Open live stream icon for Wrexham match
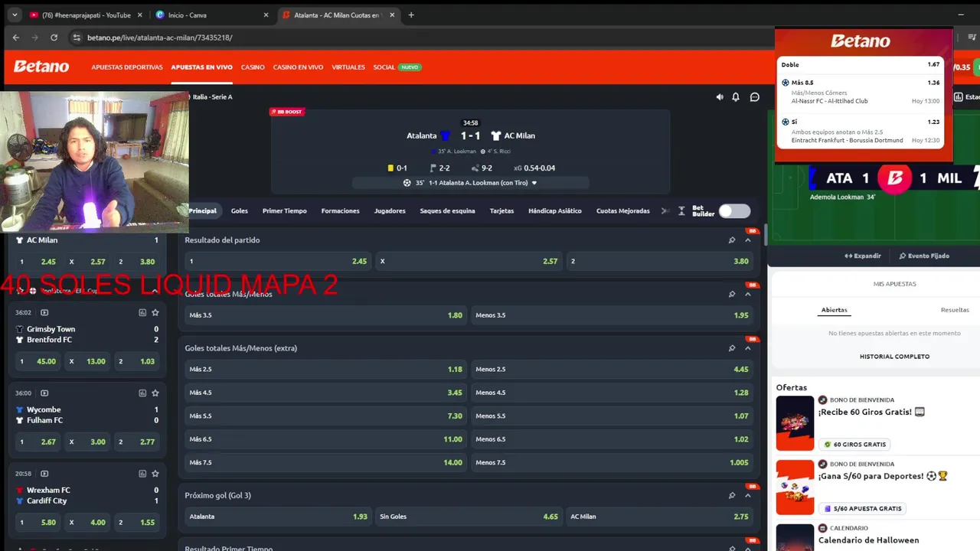This screenshot has width=980, height=551. click(x=44, y=474)
